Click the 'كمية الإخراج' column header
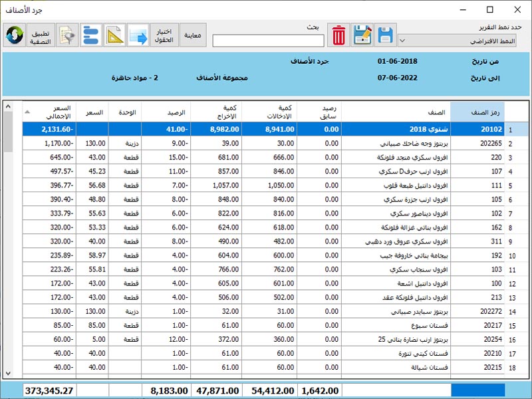The image size is (532, 399). pos(216,112)
